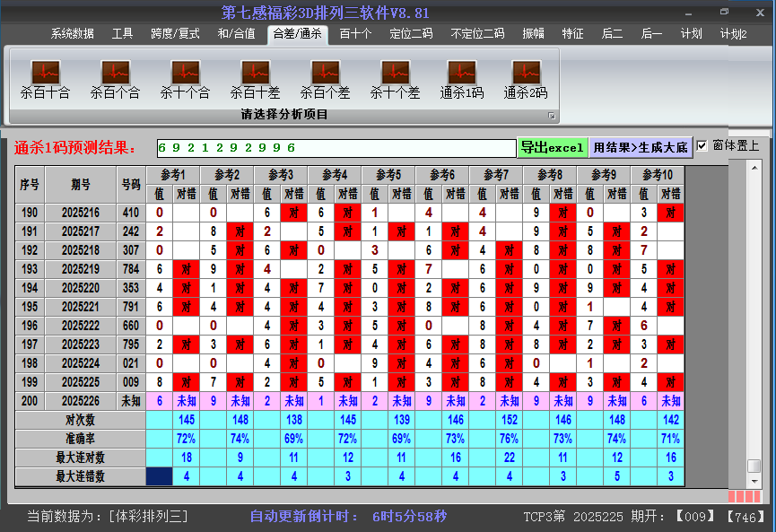Select the 合差/通杀 tab
The image size is (776, 532).
point(298,34)
